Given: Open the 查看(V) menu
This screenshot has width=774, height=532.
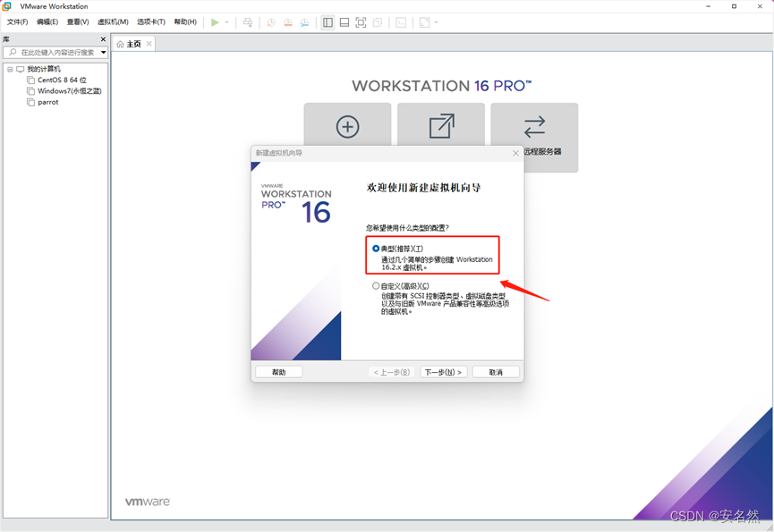Looking at the screenshot, I should click(78, 21).
